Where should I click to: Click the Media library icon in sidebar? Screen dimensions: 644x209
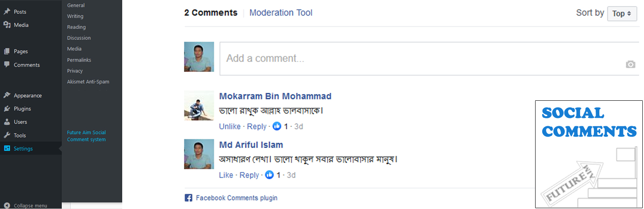coord(7,25)
